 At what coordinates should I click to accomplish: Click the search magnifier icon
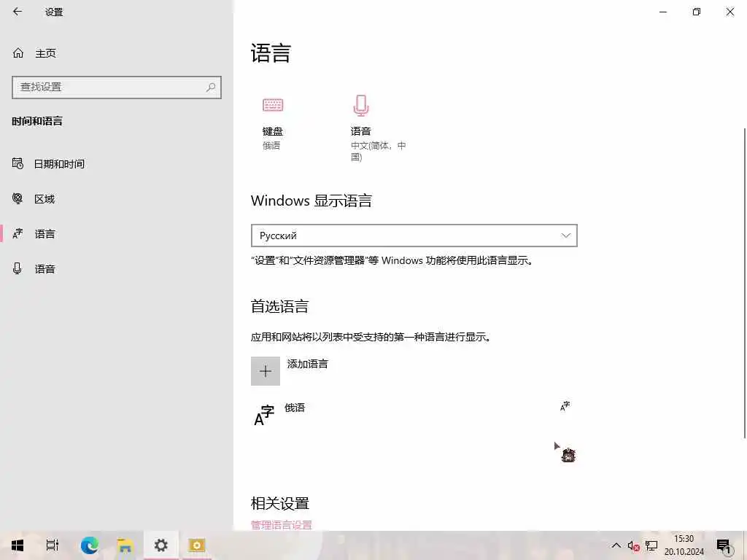point(211,87)
